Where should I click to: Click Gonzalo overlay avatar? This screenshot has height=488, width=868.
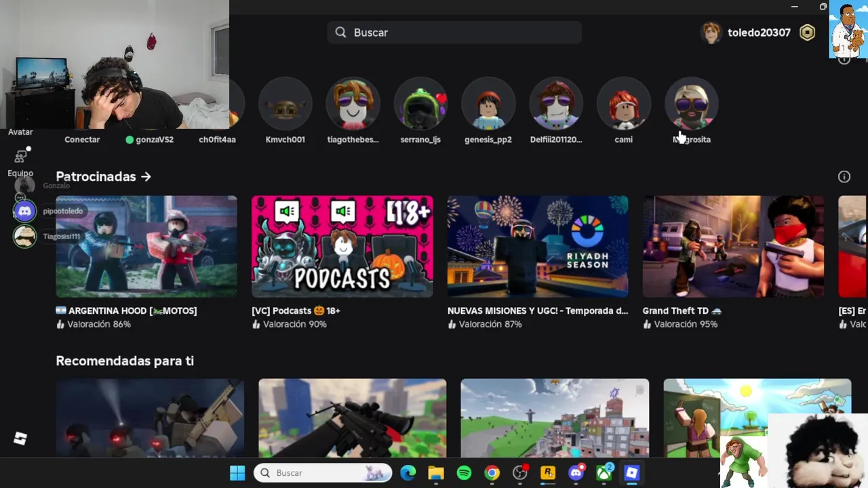[24, 186]
